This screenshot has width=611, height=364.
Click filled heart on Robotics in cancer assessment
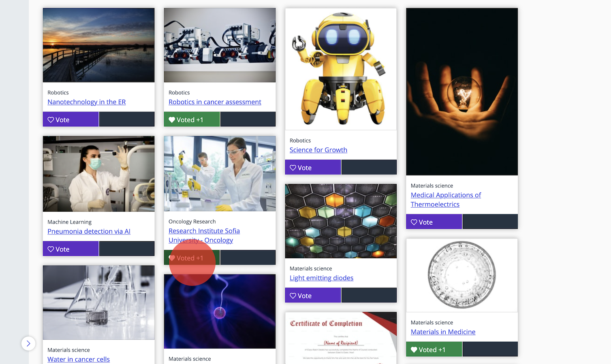[172, 120]
